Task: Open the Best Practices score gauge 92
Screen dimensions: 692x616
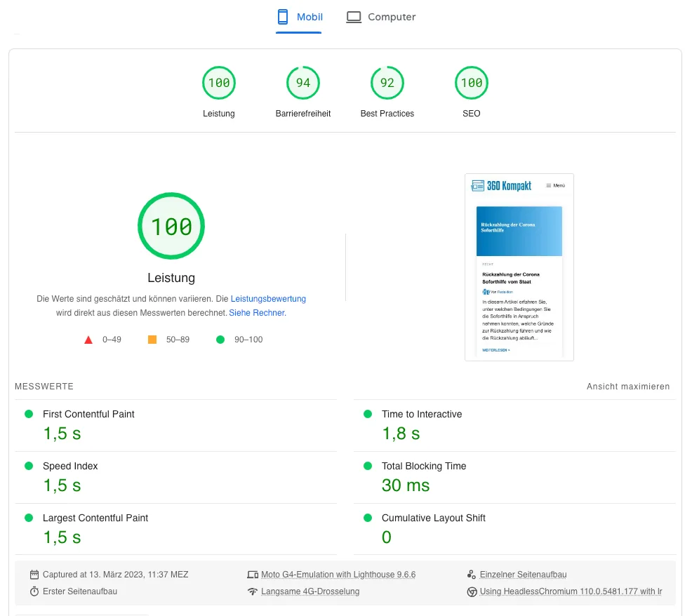Action: (387, 83)
